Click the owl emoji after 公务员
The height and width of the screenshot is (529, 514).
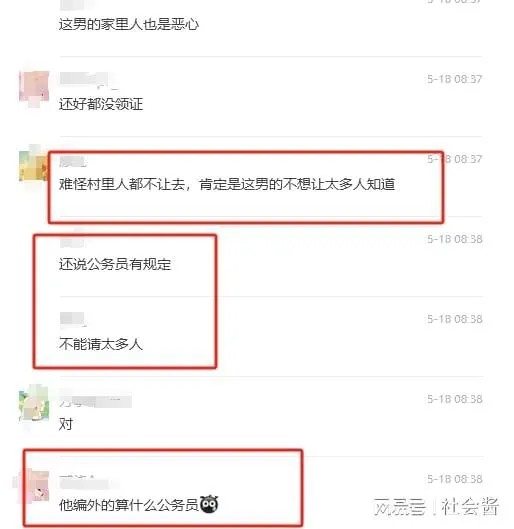click(209, 505)
